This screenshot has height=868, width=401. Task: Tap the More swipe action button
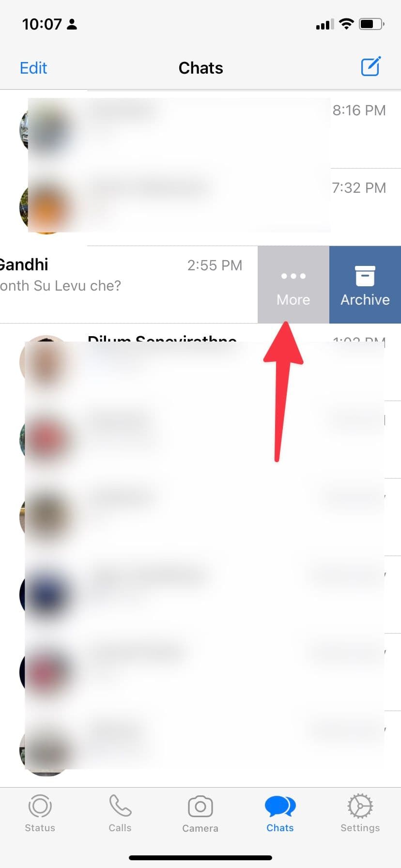[x=293, y=285]
